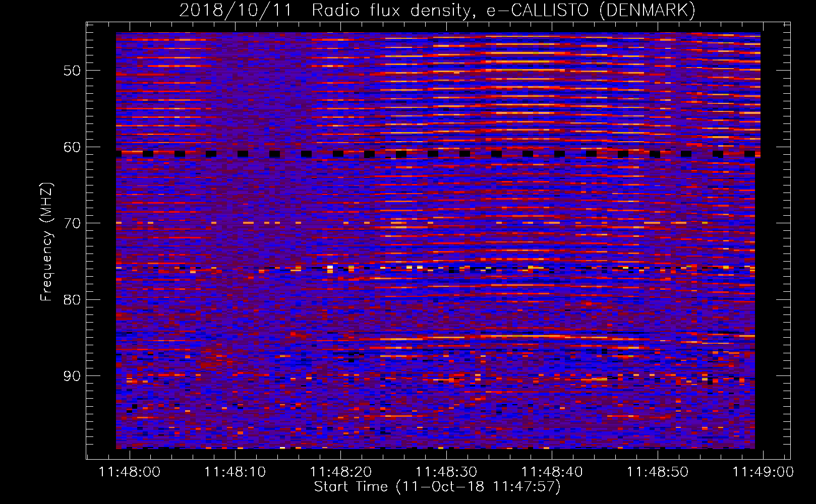Click the 11:48:40 time tick label
This screenshot has height=504, width=816.
[552, 472]
